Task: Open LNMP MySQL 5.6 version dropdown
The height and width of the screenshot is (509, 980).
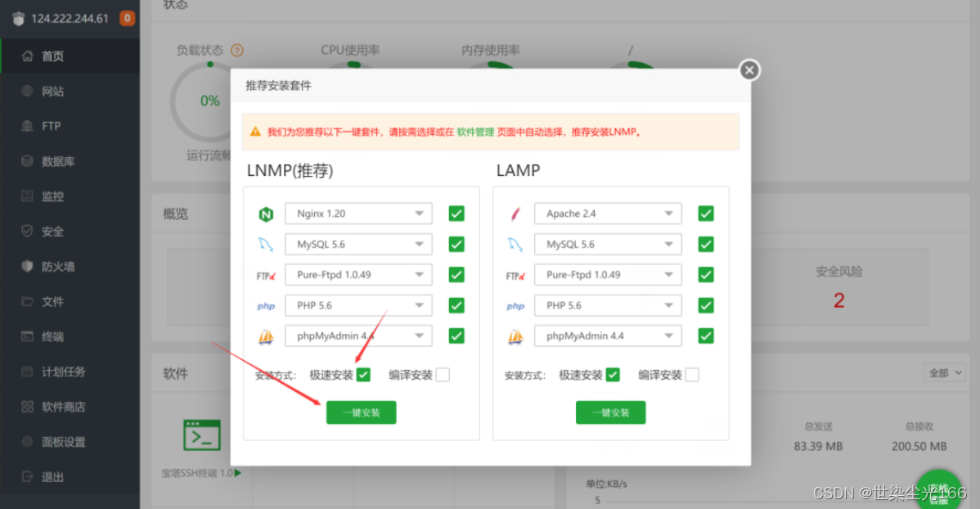Action: [359, 245]
